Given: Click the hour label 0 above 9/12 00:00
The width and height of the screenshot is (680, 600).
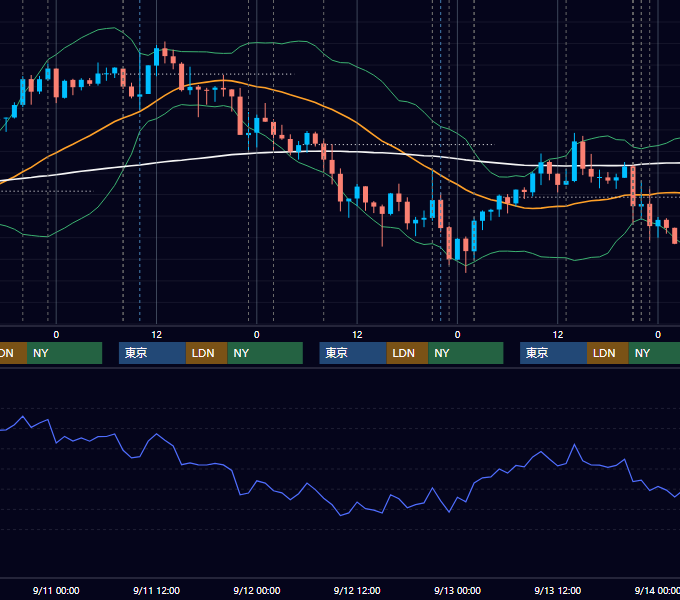Looking at the screenshot, I should tap(257, 335).
